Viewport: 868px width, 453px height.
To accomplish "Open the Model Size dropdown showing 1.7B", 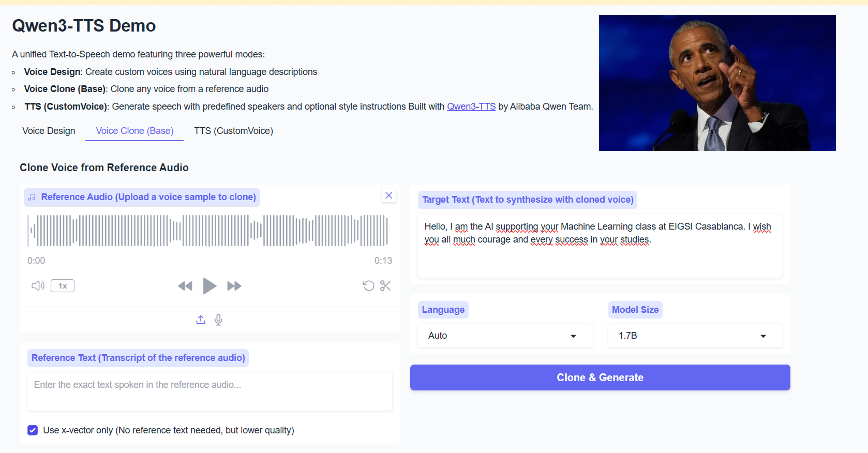I will 695,335.
